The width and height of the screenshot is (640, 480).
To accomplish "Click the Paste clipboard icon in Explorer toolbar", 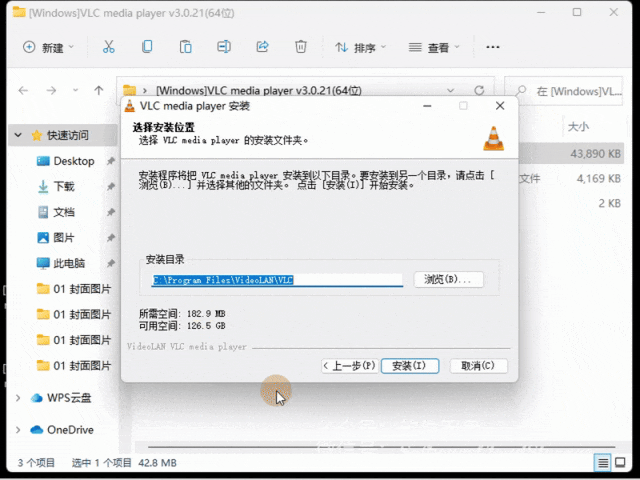I will tap(185, 47).
